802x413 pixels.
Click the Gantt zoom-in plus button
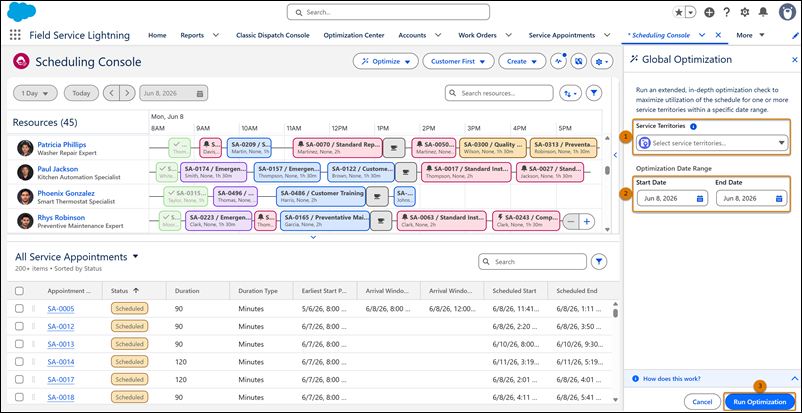tap(587, 222)
